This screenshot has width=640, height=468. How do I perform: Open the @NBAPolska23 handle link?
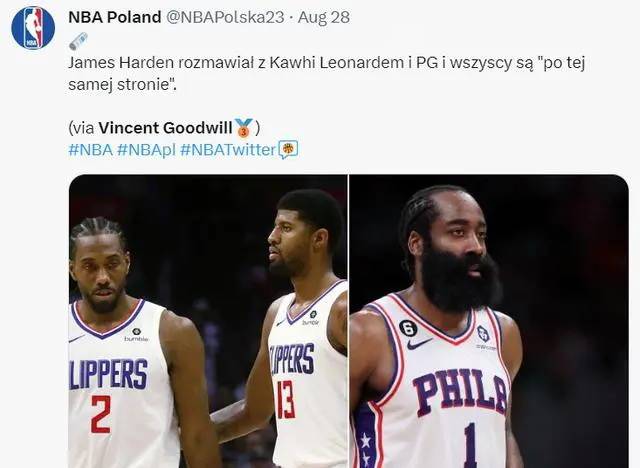(225, 17)
